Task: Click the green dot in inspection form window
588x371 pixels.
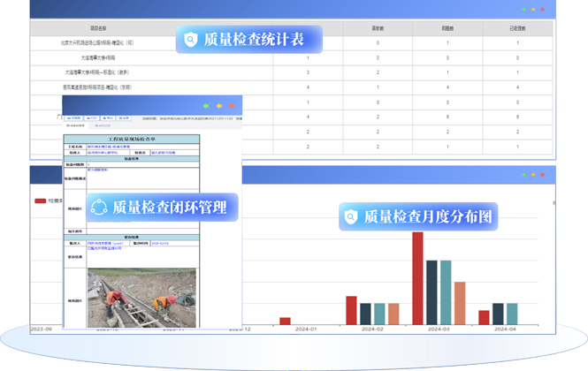Action: pos(206,106)
